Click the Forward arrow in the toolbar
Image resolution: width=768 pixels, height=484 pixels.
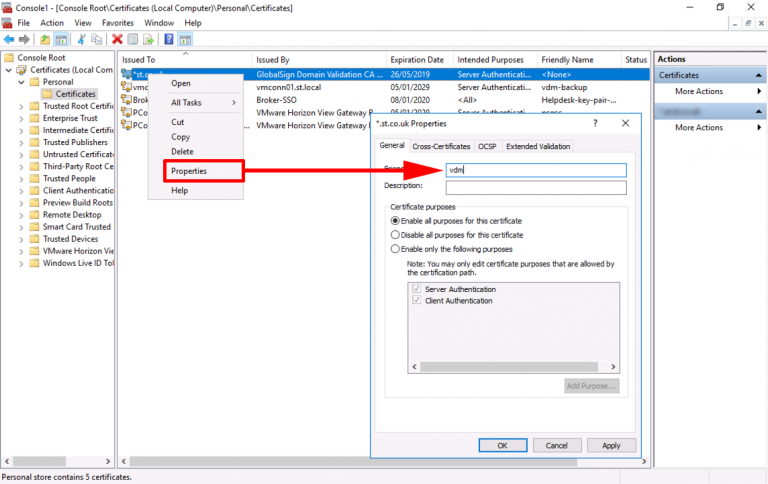pos(24,39)
